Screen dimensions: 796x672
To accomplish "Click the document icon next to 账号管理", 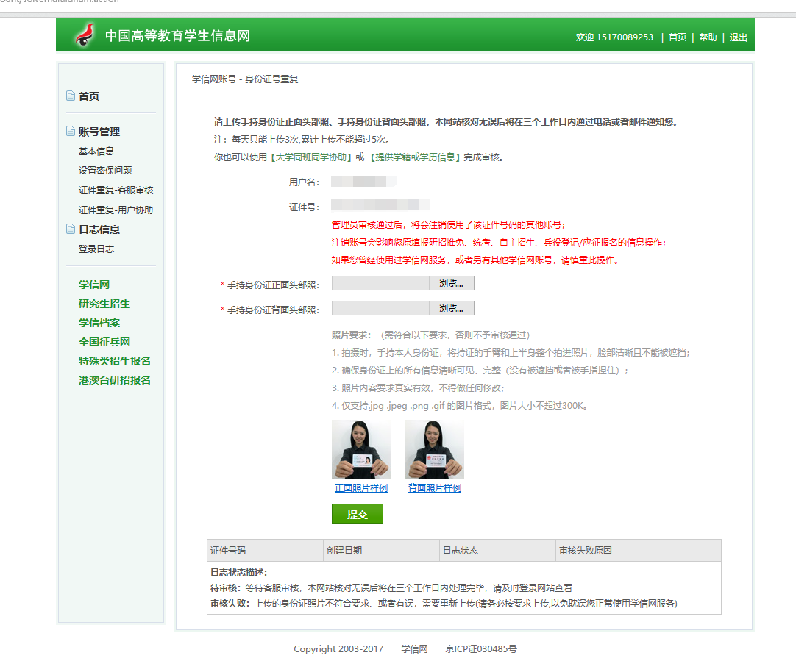I will point(70,131).
